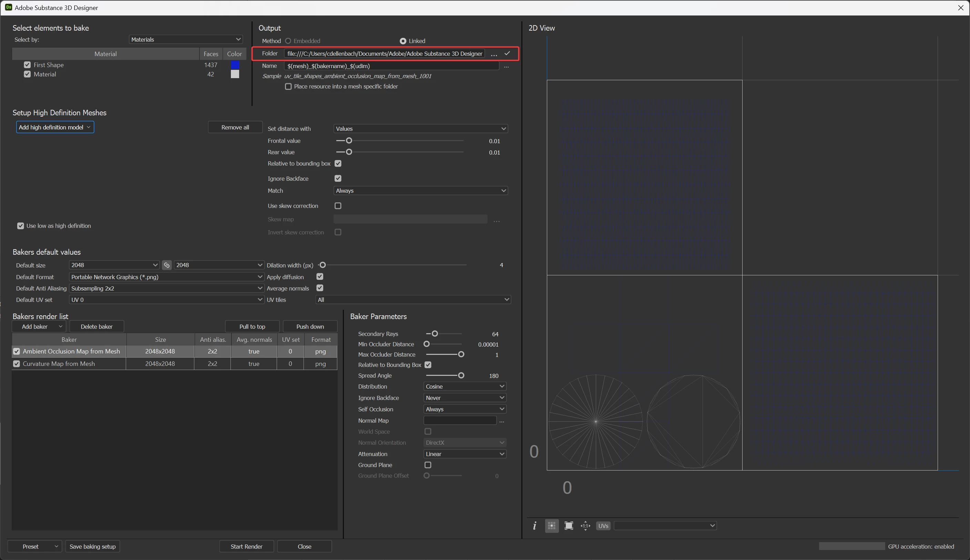Open the Add baker dropdown
Viewport: 970px width, 560px height.
point(39,327)
